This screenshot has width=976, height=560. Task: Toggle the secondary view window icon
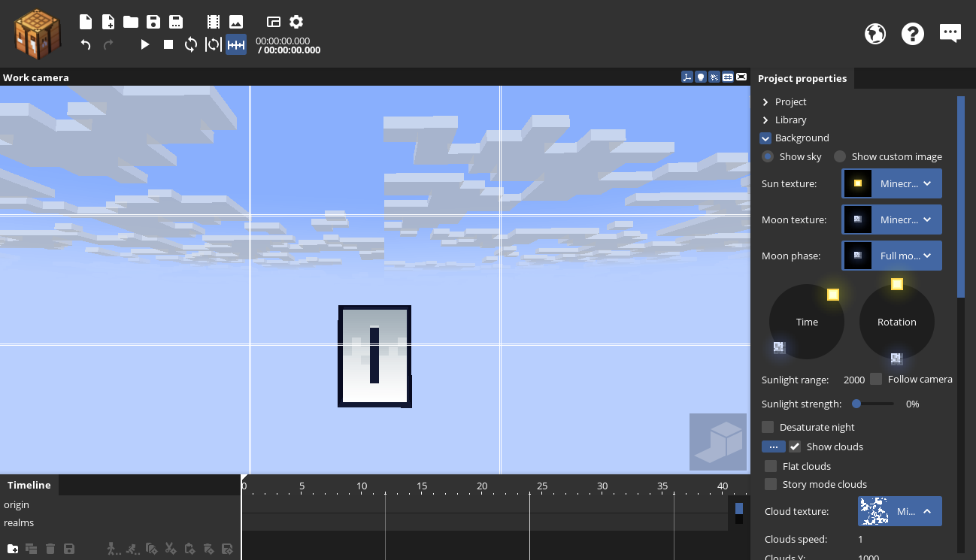[274, 22]
